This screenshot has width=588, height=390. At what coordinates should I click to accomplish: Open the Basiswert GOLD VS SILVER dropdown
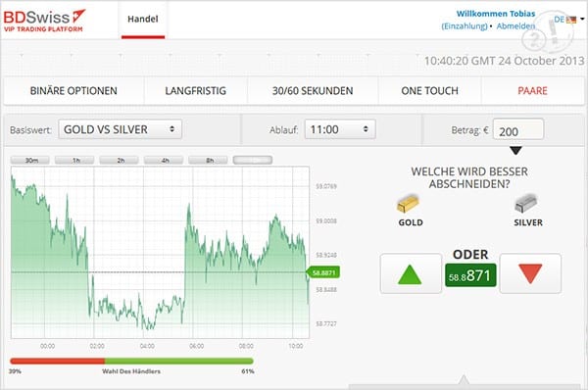tap(120, 129)
